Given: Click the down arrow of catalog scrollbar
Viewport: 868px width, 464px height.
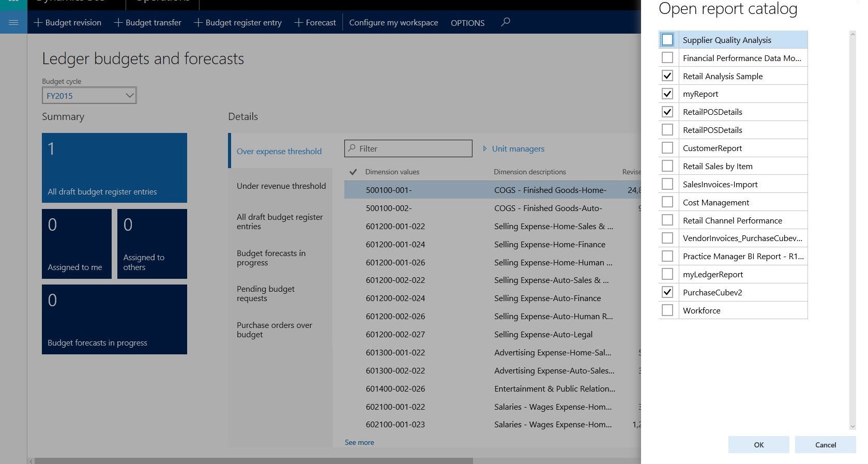Looking at the screenshot, I should coord(852,426).
